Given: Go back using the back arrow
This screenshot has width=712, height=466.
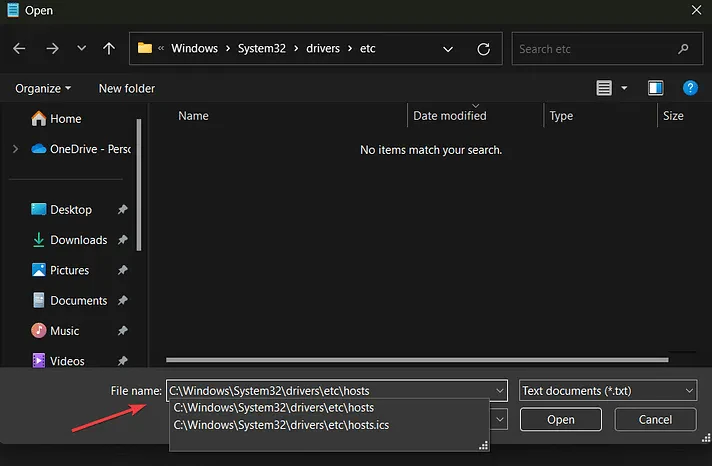Looking at the screenshot, I should [19, 48].
